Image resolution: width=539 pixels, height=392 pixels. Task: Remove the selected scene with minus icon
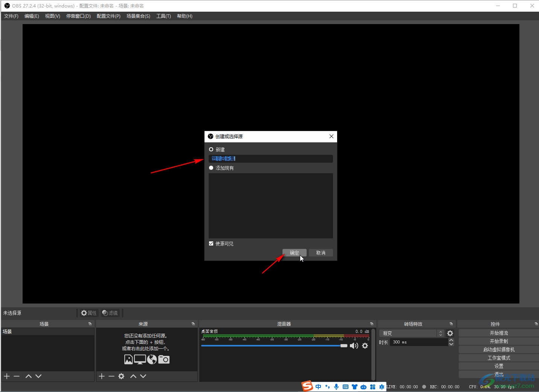point(17,376)
